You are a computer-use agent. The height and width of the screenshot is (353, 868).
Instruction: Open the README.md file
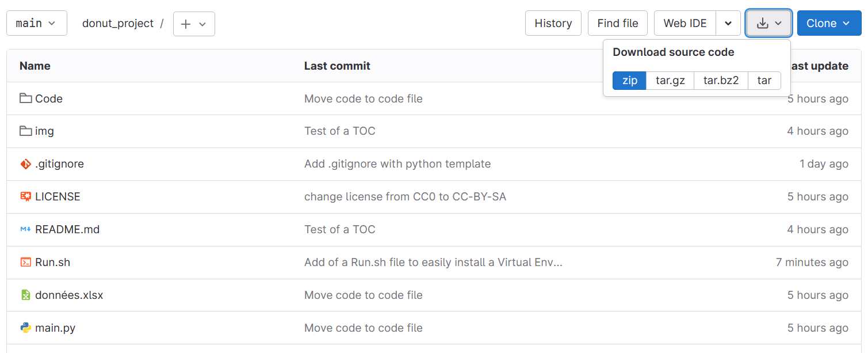click(x=67, y=229)
